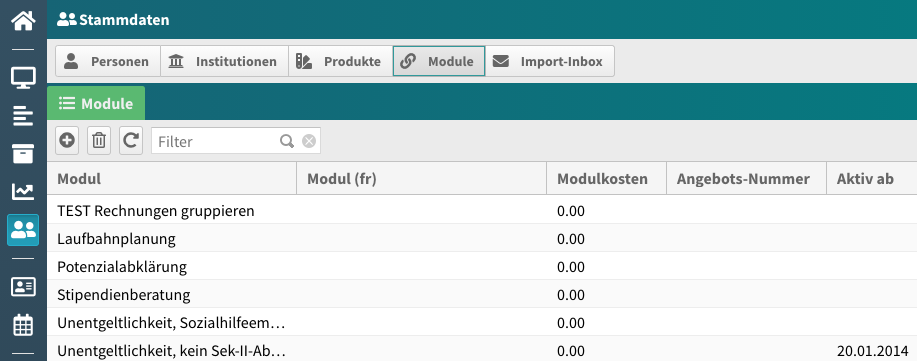917x361 pixels.
Task: Select the Potenzialabklärung row
Action: tap(482, 267)
